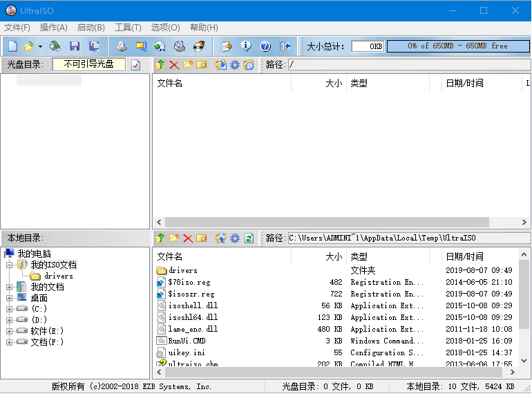Screen dimensions: 532x396
Task: Go up a level in the local pane toolbar
Action: (160, 238)
